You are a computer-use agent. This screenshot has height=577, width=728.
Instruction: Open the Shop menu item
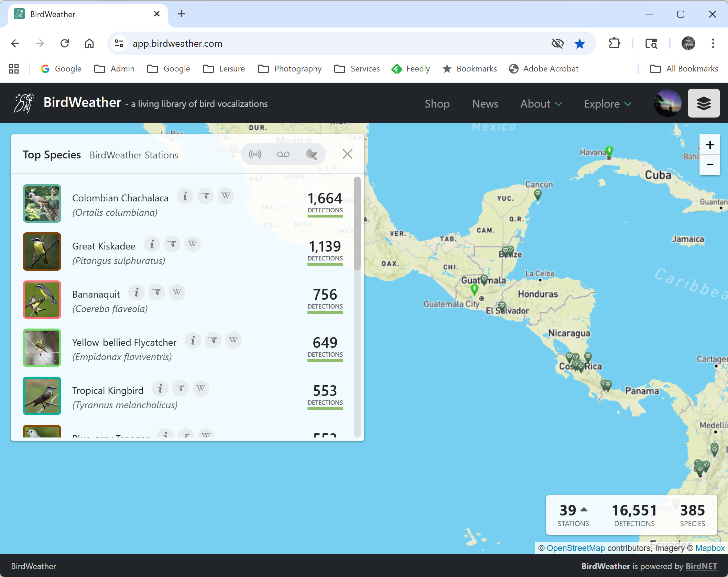[x=437, y=104]
